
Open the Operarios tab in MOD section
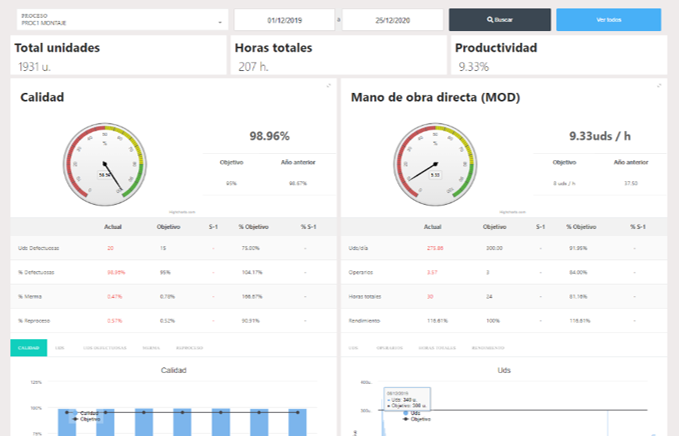pyautogui.click(x=389, y=347)
